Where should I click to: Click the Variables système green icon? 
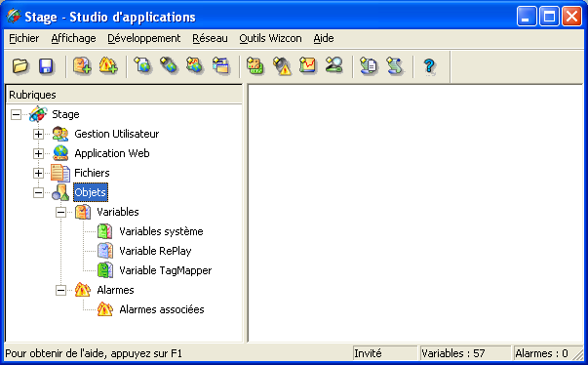click(105, 231)
